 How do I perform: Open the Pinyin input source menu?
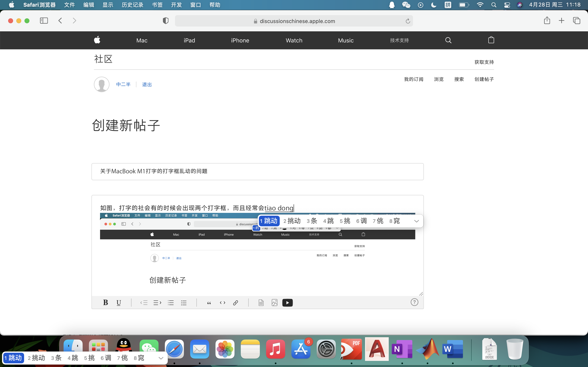coord(448,5)
